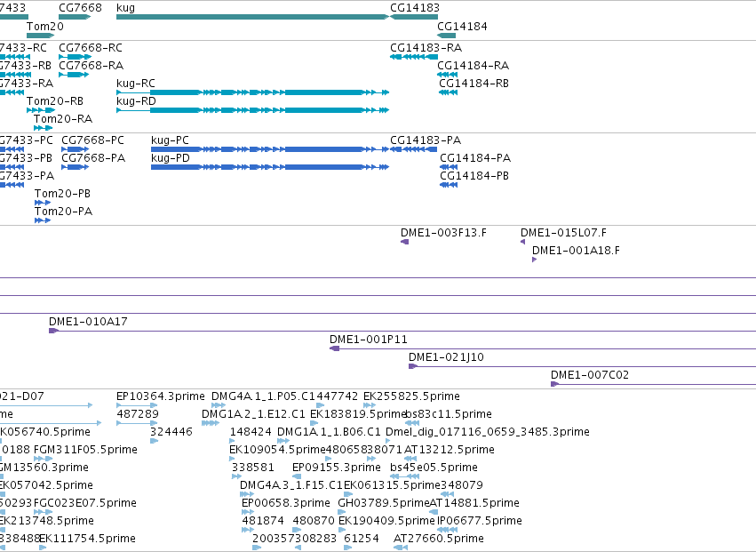This screenshot has height=552, width=756.
Task: Click the Tom20 gene label
Action: (x=44, y=26)
